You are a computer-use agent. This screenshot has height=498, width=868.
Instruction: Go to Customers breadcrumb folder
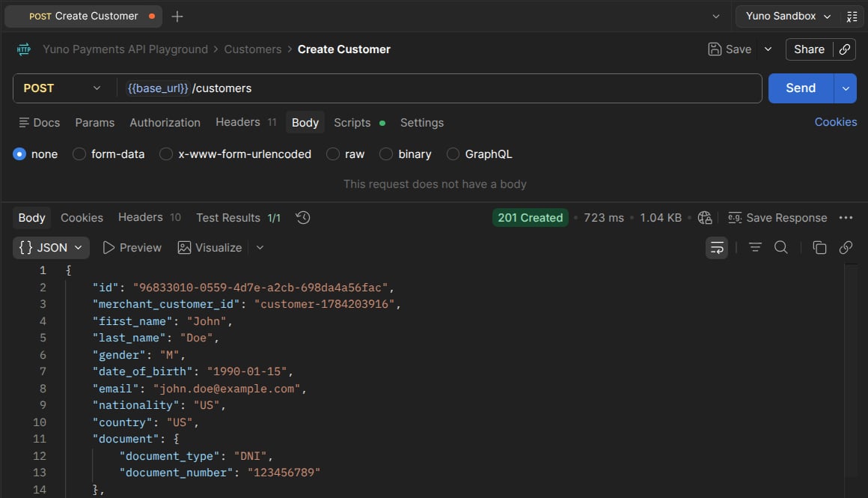click(x=252, y=49)
